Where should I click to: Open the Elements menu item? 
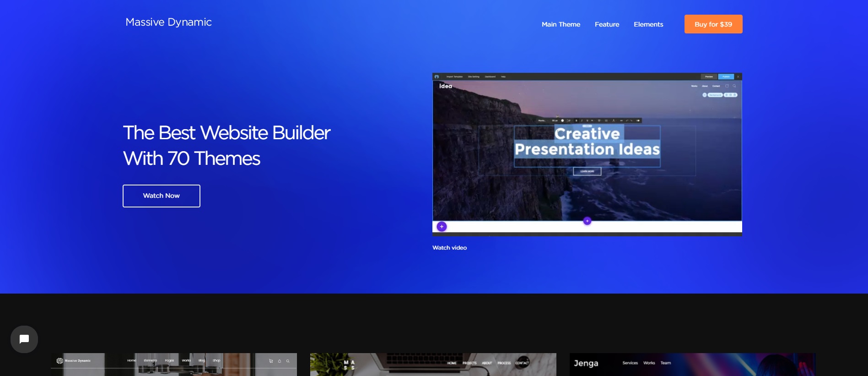coord(648,24)
